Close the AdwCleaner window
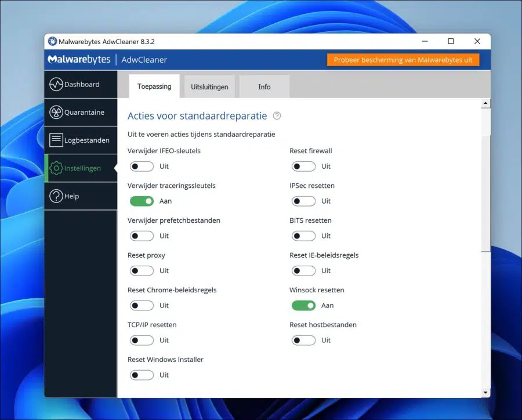This screenshot has width=522, height=420. (x=477, y=41)
